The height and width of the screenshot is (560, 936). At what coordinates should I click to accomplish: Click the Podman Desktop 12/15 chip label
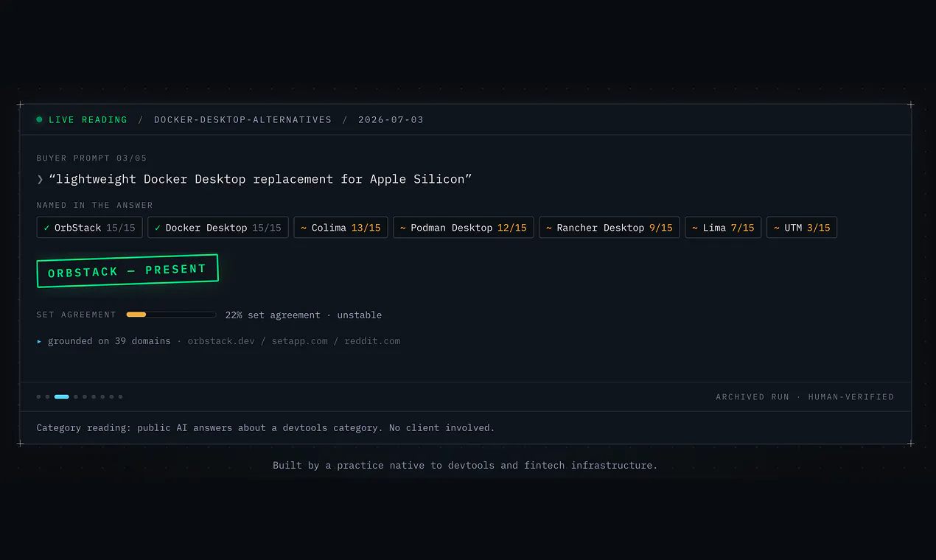click(464, 228)
